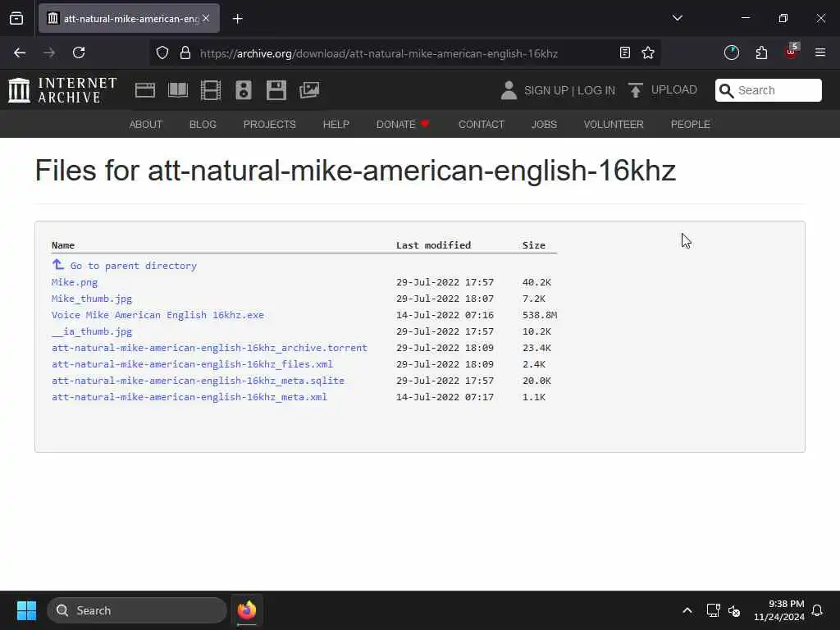
Task: Go back to previous page
Action: [20, 52]
